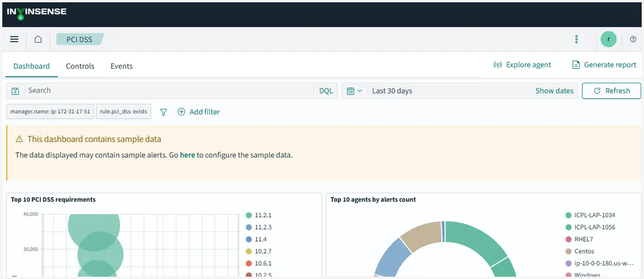This screenshot has height=279, width=644.
Task: Click "Top 10 agents by alerts count" title
Action: [373, 199]
